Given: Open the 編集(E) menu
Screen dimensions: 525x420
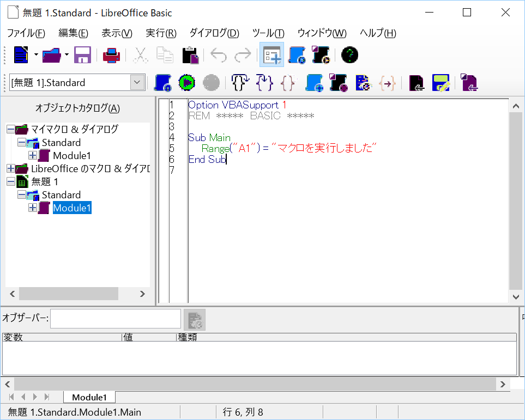Looking at the screenshot, I should 74,33.
